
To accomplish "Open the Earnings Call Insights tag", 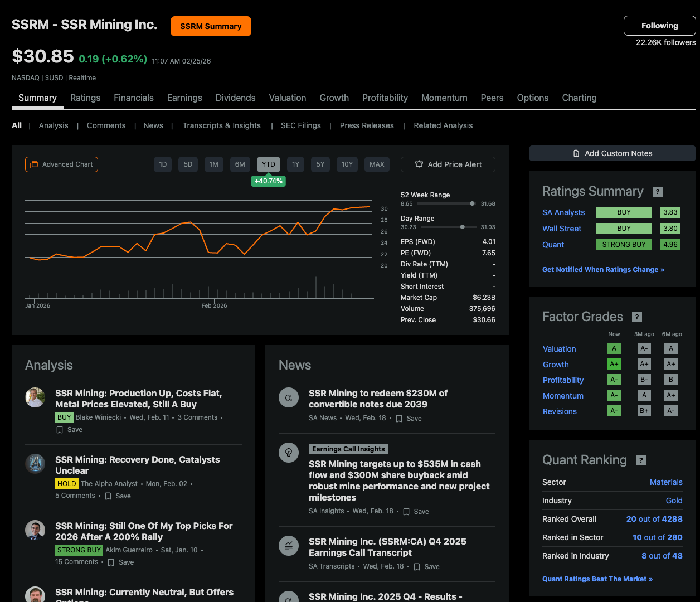I will click(x=349, y=449).
